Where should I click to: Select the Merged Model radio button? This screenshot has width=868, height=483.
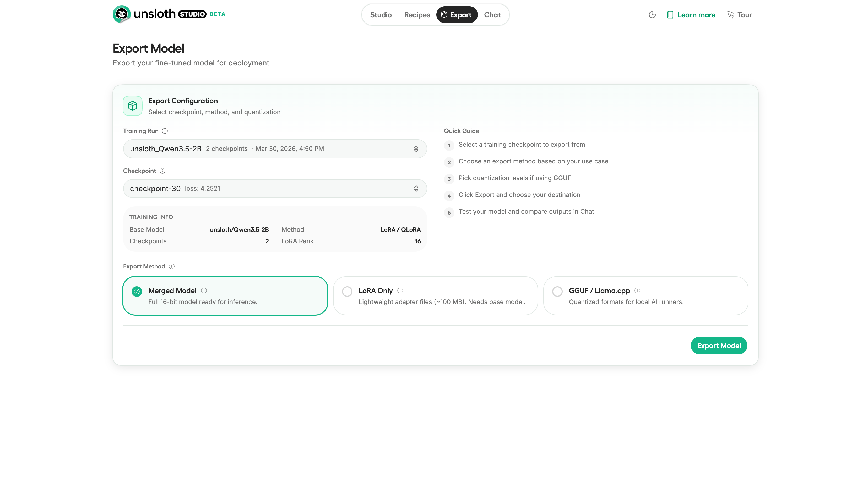(137, 291)
